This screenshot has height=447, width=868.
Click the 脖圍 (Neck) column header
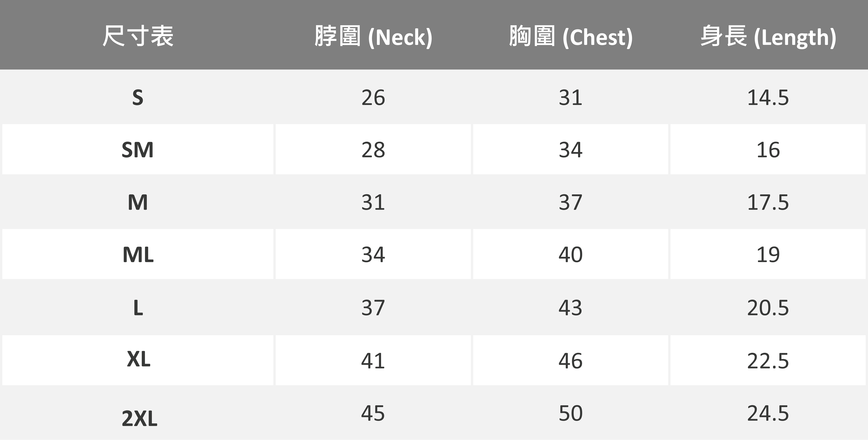373,36
